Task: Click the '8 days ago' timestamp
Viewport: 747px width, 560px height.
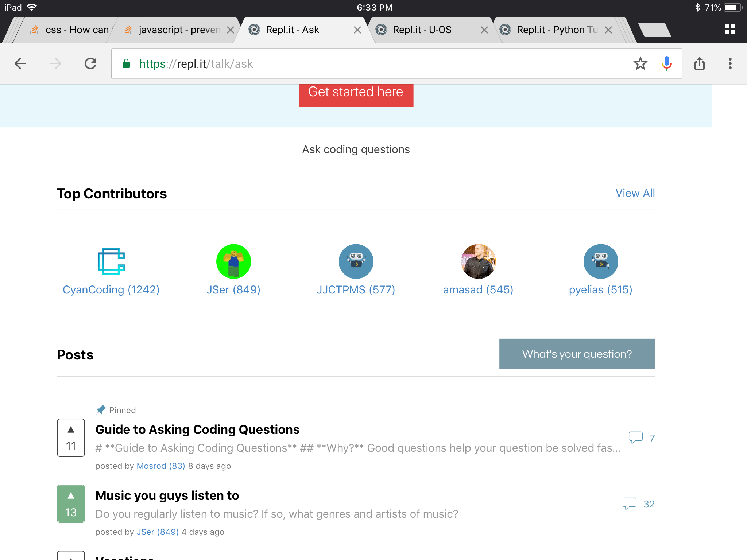Action: point(209,466)
